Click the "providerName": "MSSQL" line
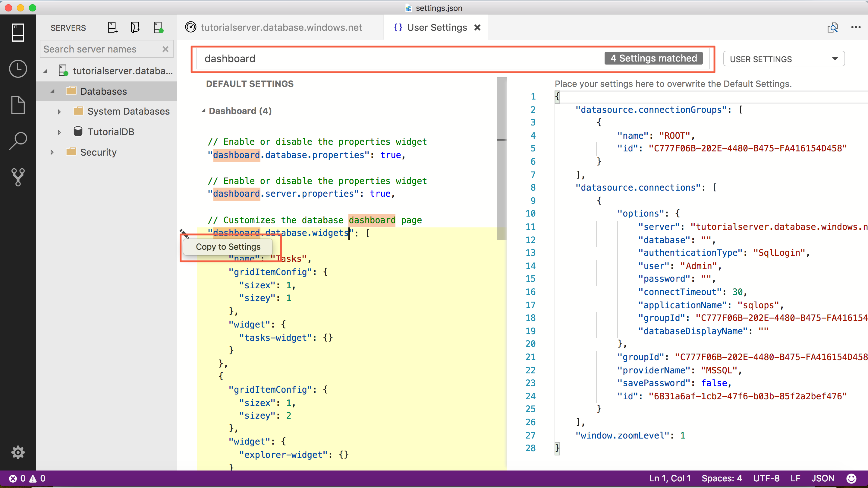 [x=679, y=370]
